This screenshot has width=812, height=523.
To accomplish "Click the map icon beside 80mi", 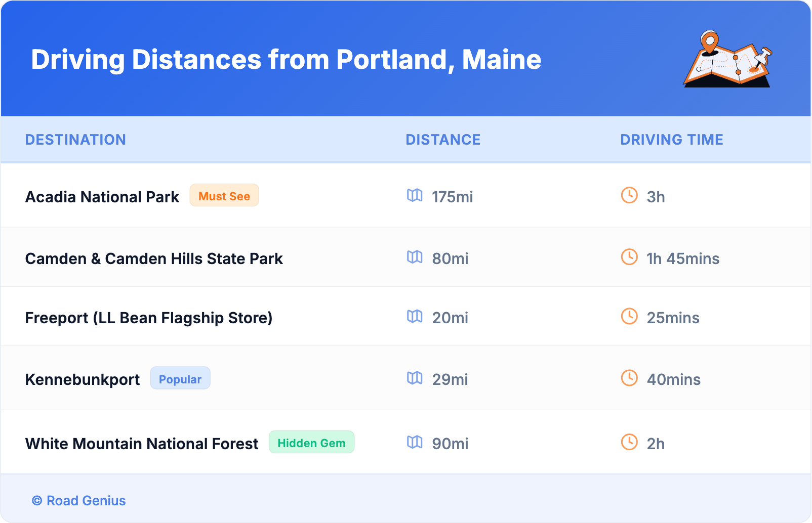I will point(415,257).
